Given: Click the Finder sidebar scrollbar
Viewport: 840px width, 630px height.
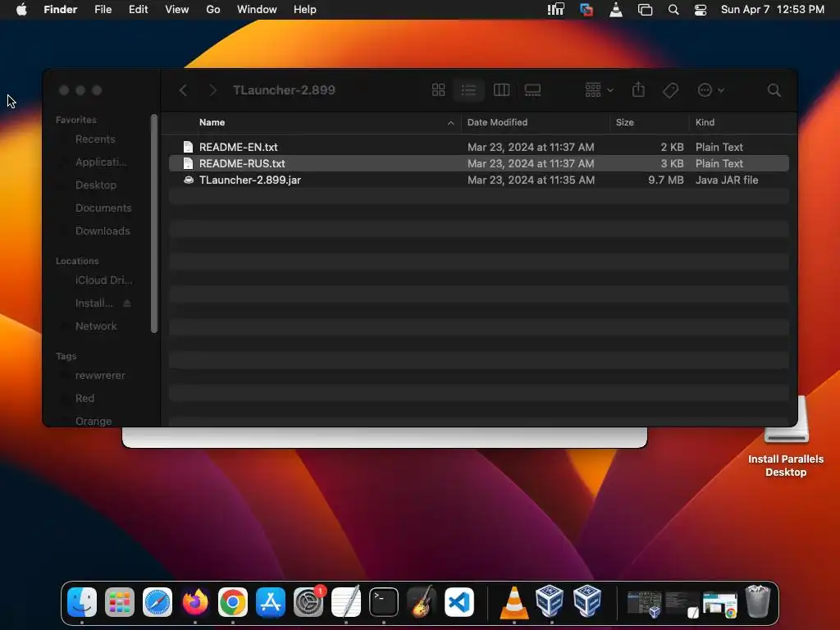Looking at the screenshot, I should (154, 224).
